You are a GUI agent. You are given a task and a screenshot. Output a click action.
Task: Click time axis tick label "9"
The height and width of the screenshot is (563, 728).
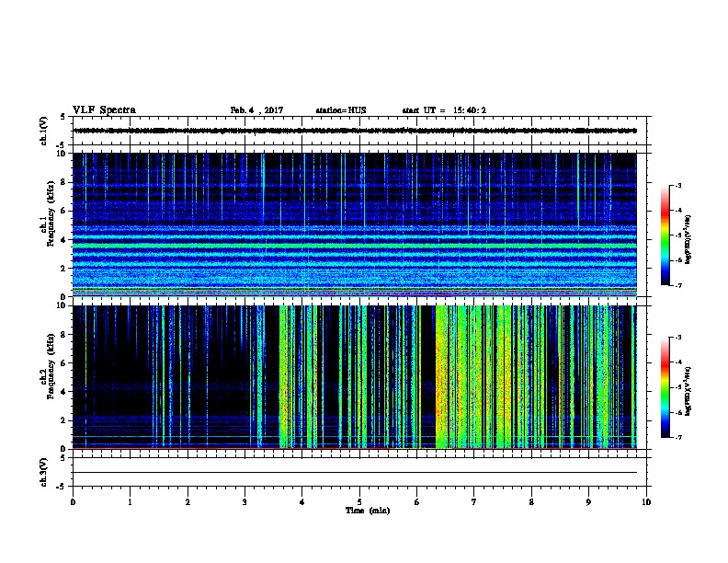pos(588,502)
